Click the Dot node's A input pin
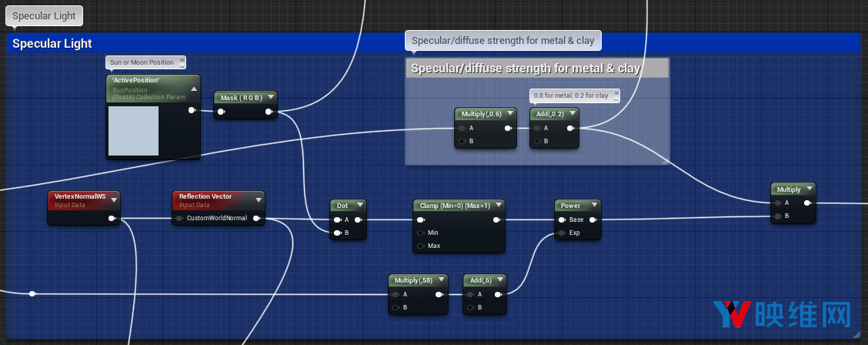 [x=337, y=219]
